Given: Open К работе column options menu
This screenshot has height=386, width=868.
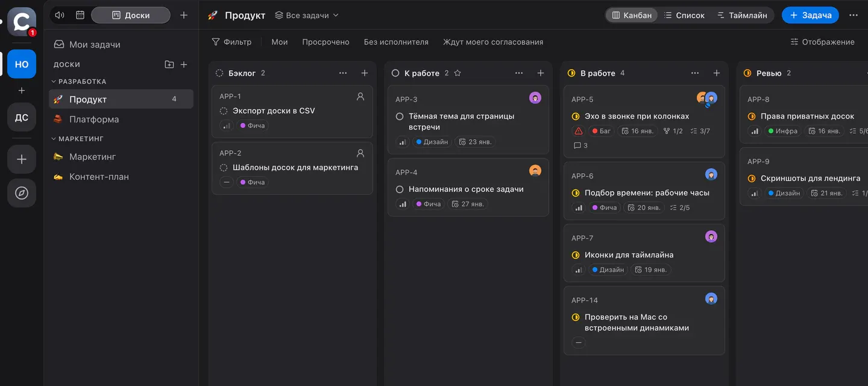Looking at the screenshot, I should 519,73.
